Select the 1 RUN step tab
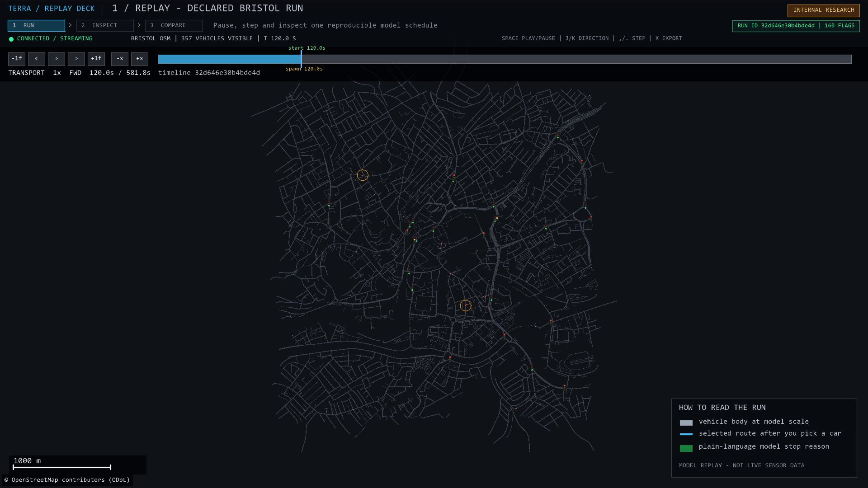Viewport: 868px width, 488px height. 36,26
